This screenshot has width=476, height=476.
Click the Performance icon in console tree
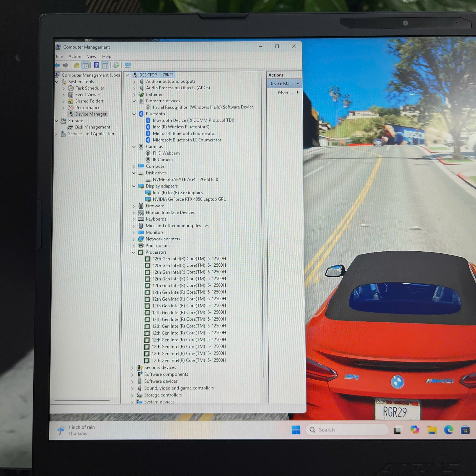71,107
